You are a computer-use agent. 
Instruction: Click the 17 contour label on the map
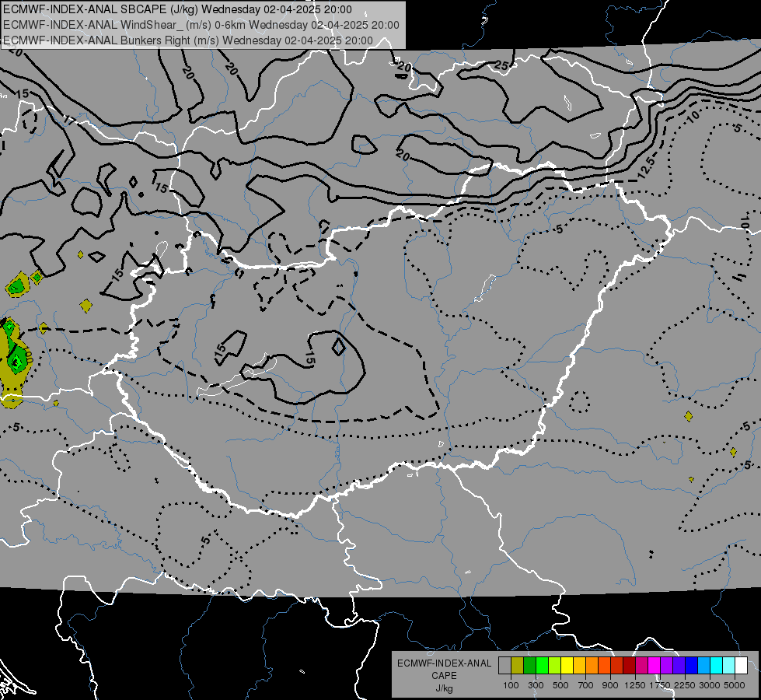(x=69, y=120)
